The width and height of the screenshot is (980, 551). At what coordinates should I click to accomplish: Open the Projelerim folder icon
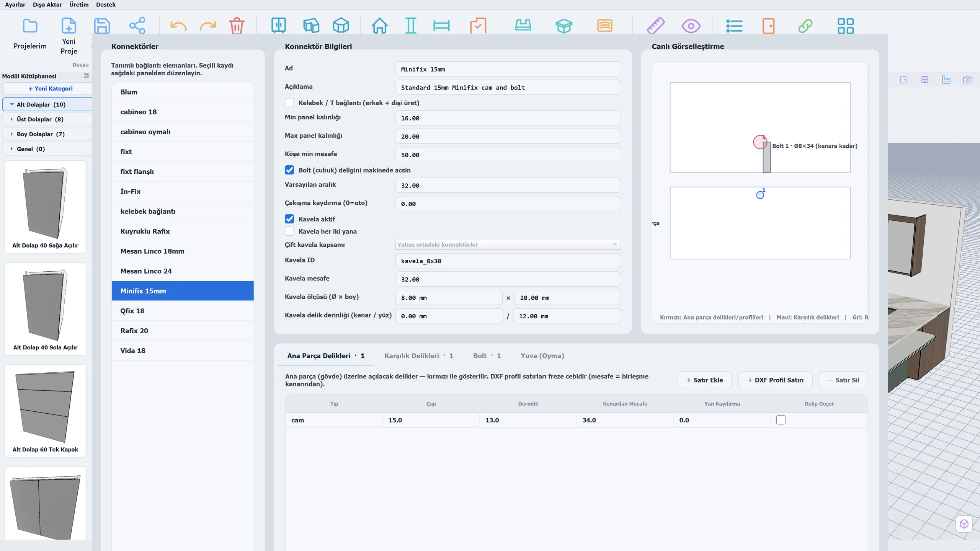30,26
